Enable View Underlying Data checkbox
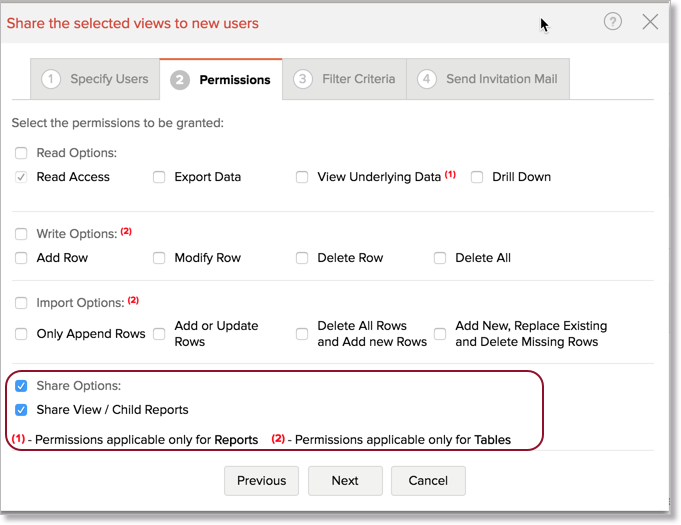Image resolution: width=681 pixels, height=525 pixels. click(302, 177)
